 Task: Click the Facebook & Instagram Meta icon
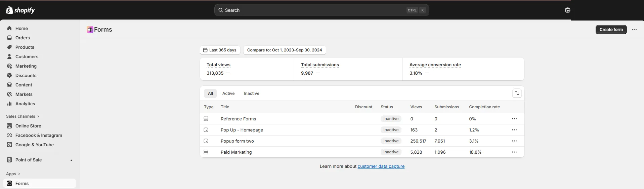[x=9, y=135]
